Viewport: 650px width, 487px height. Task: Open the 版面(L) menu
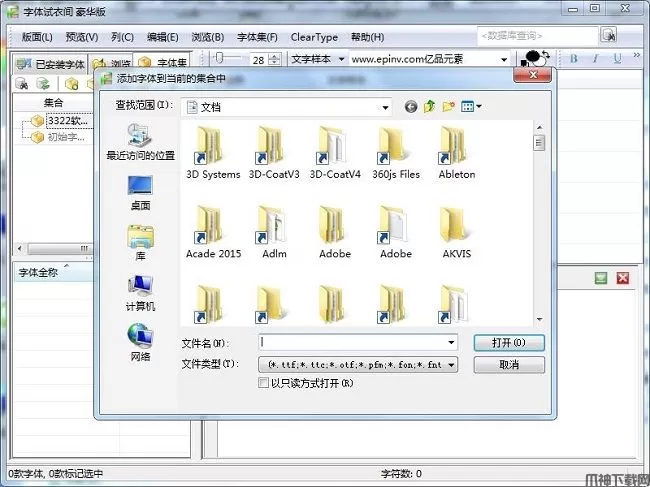pos(37,37)
